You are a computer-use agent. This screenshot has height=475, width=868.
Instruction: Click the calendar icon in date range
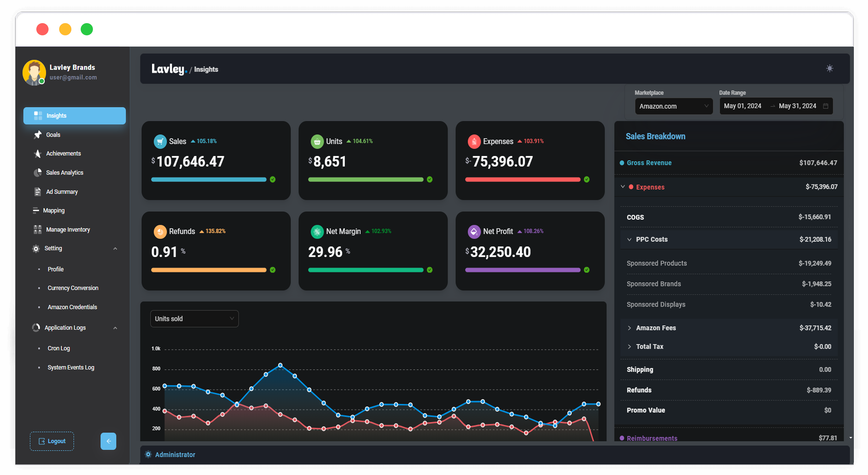pyautogui.click(x=826, y=106)
